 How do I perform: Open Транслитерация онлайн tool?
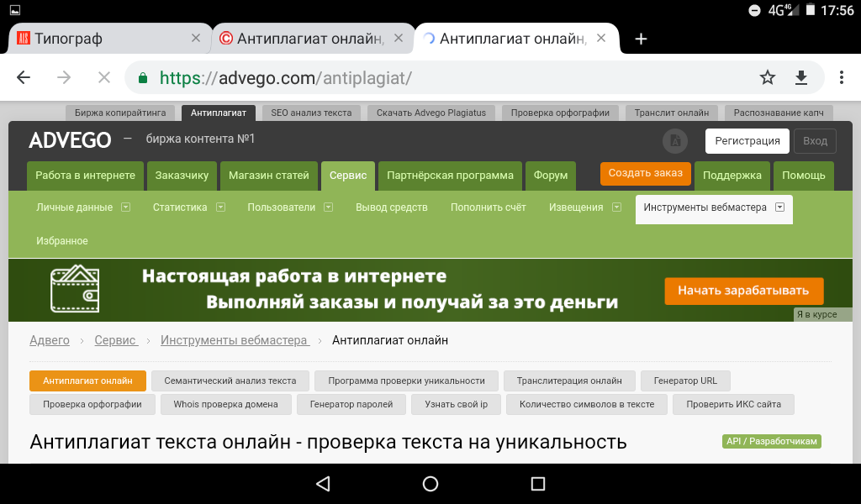[x=569, y=381]
